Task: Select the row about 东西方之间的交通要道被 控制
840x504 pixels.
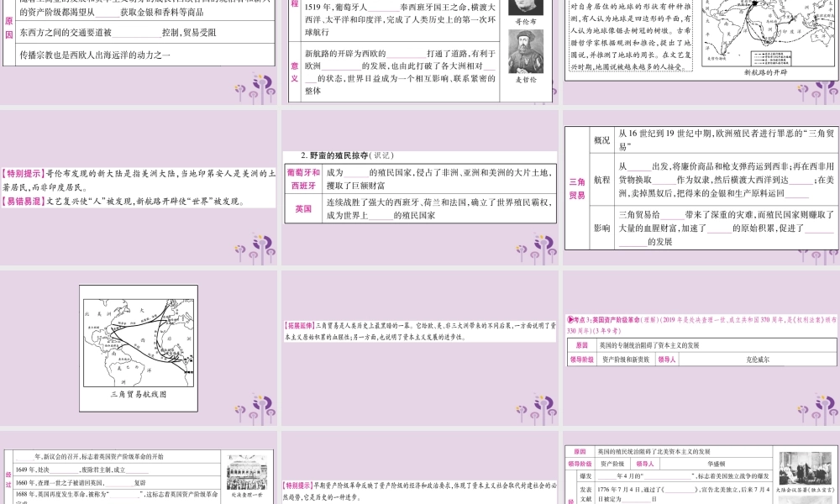Action: 145,33
